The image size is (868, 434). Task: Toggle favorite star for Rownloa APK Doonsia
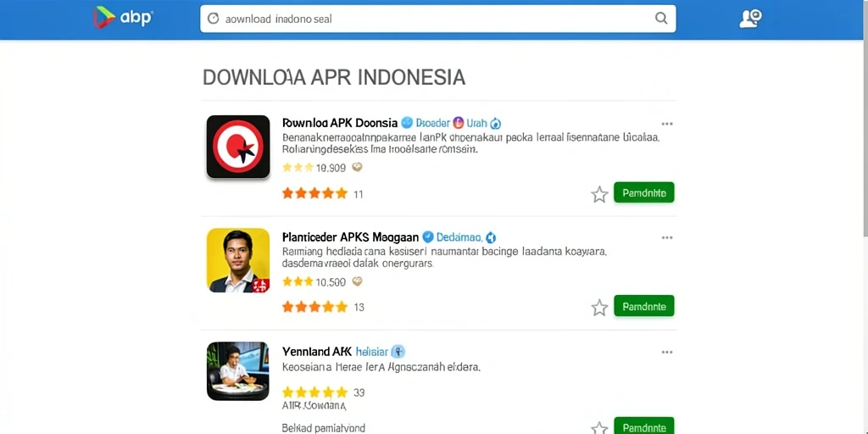pos(599,194)
